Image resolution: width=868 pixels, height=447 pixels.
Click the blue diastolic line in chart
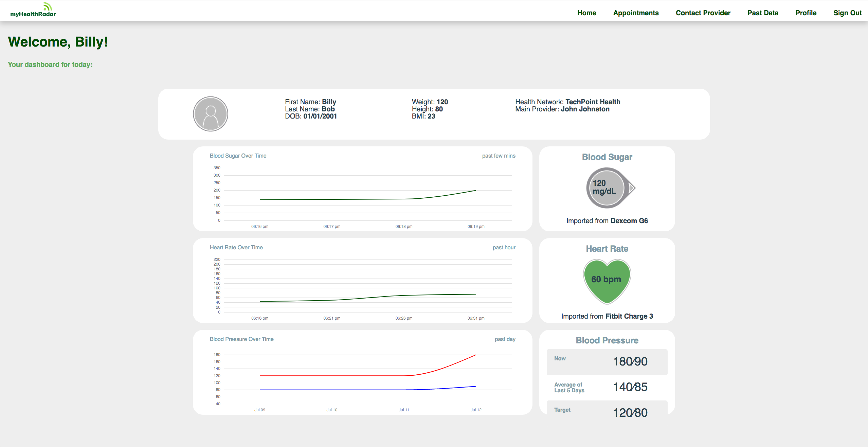(333, 390)
